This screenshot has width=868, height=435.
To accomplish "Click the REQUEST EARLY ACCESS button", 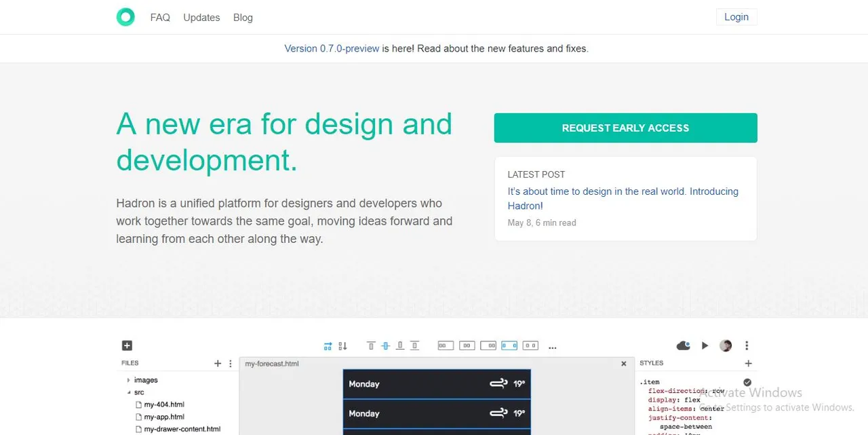I will tap(625, 128).
